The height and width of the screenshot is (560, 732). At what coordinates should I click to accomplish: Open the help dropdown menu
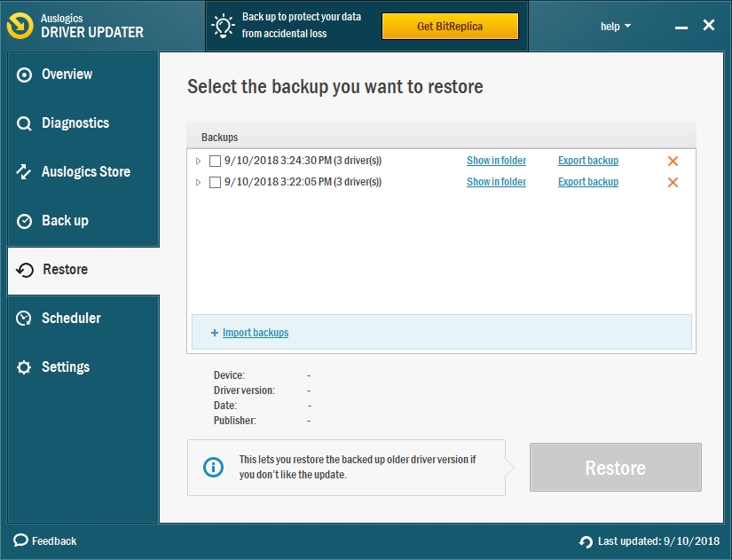[x=615, y=27]
